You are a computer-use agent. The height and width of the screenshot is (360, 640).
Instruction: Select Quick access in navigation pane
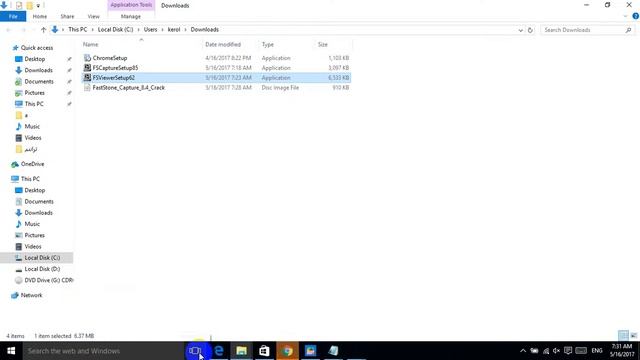(x=37, y=48)
